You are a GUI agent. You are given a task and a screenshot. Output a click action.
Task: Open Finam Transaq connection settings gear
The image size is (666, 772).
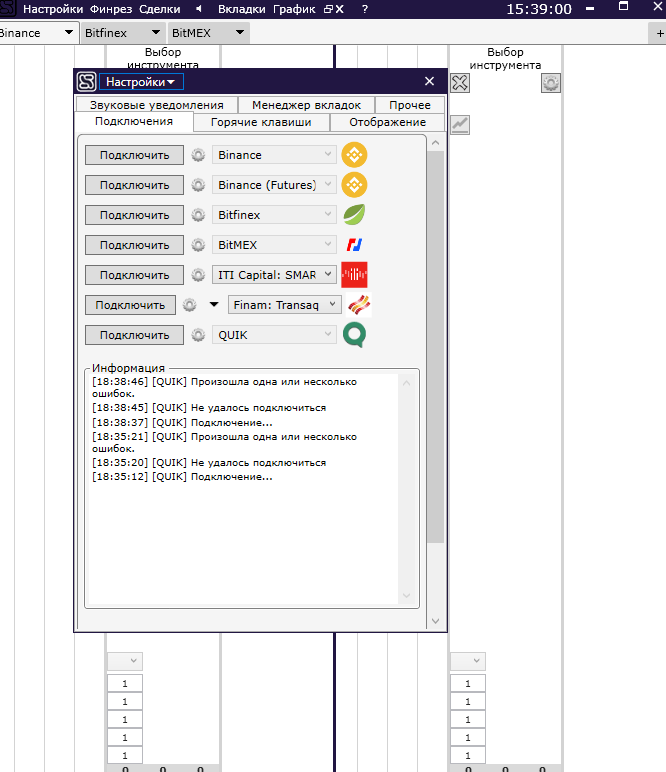(x=190, y=305)
